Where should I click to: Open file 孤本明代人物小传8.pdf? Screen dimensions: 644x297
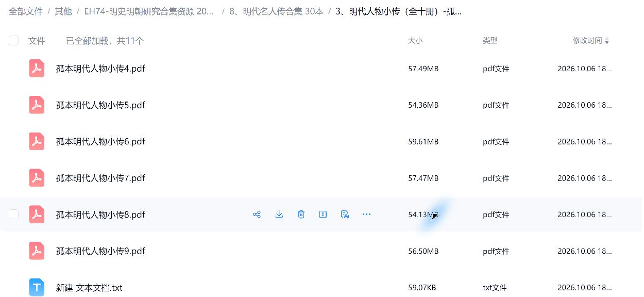point(100,214)
